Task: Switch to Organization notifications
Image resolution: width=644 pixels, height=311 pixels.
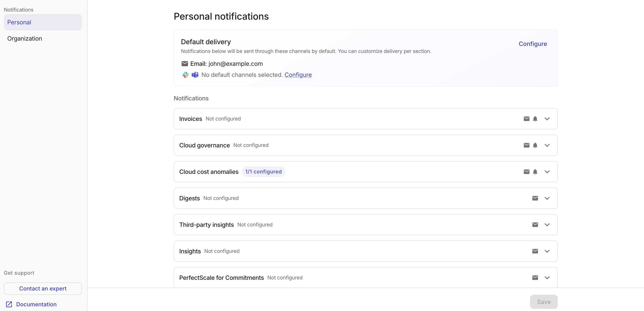Action: pyautogui.click(x=43, y=38)
